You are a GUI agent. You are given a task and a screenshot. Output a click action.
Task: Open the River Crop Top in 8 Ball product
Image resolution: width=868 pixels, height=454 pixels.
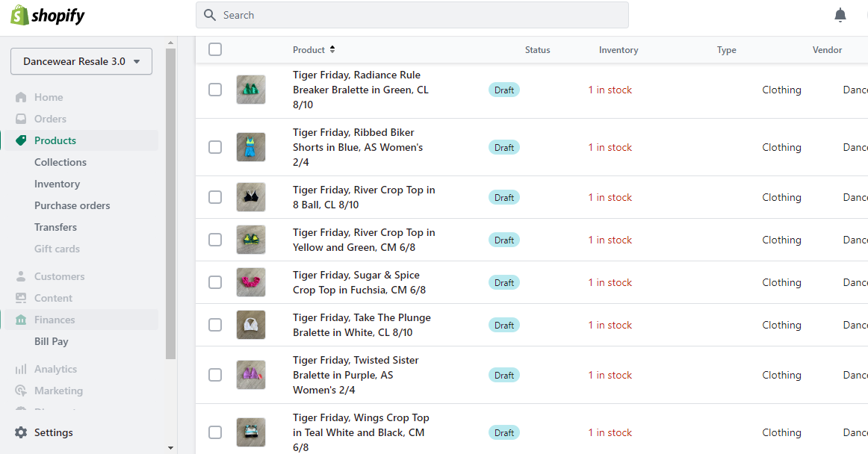click(364, 197)
